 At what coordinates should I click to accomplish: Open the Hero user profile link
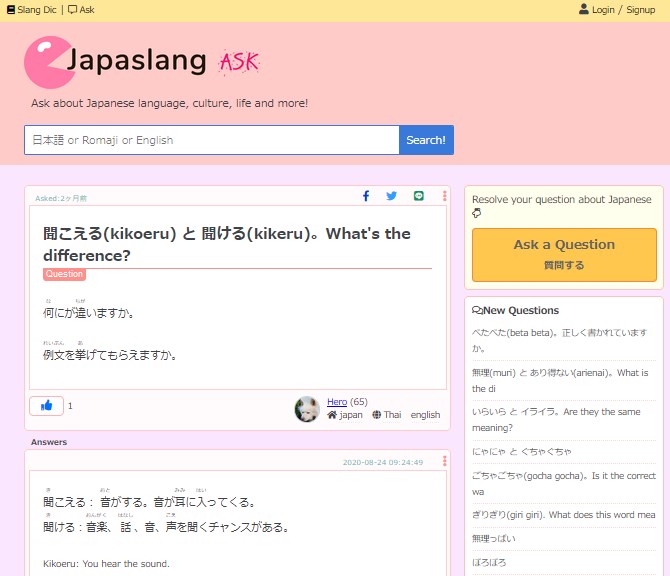(x=336, y=402)
